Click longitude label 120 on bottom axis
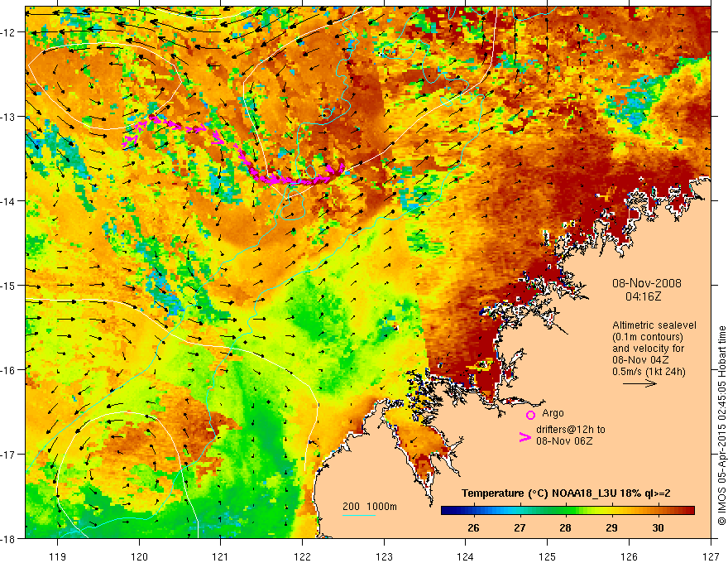This screenshot has height=563, width=728. point(139,556)
